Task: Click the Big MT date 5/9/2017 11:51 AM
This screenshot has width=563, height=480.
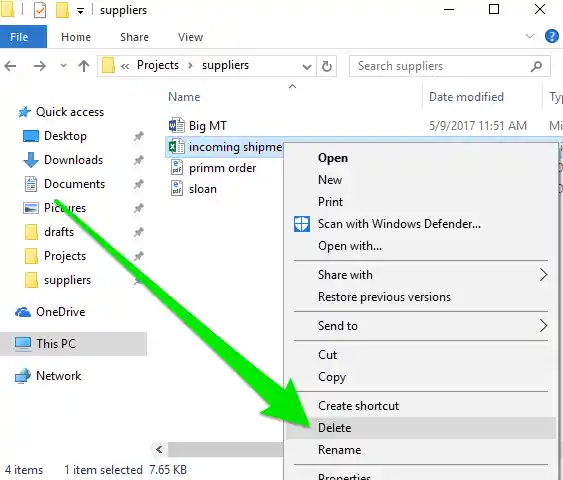Action: click(x=478, y=126)
